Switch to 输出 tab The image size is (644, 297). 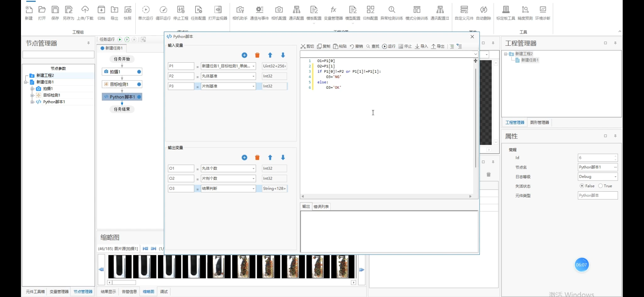[306, 207]
